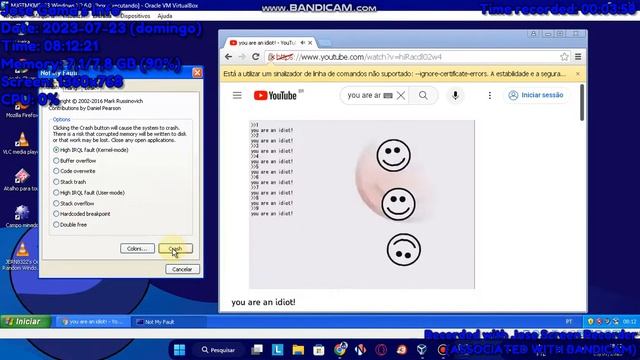Switch to 'you are an idiot' taskbar item

[93, 322]
